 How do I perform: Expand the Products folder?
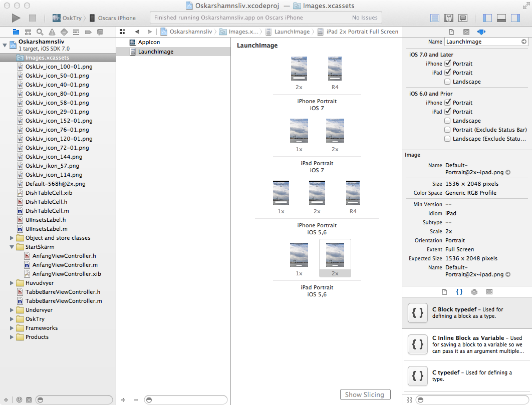pyautogui.click(x=12, y=337)
